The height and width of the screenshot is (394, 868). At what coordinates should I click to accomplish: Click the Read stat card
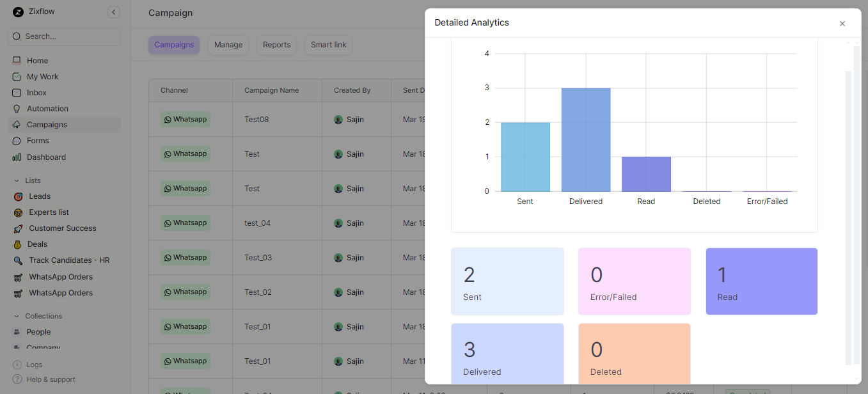761,281
